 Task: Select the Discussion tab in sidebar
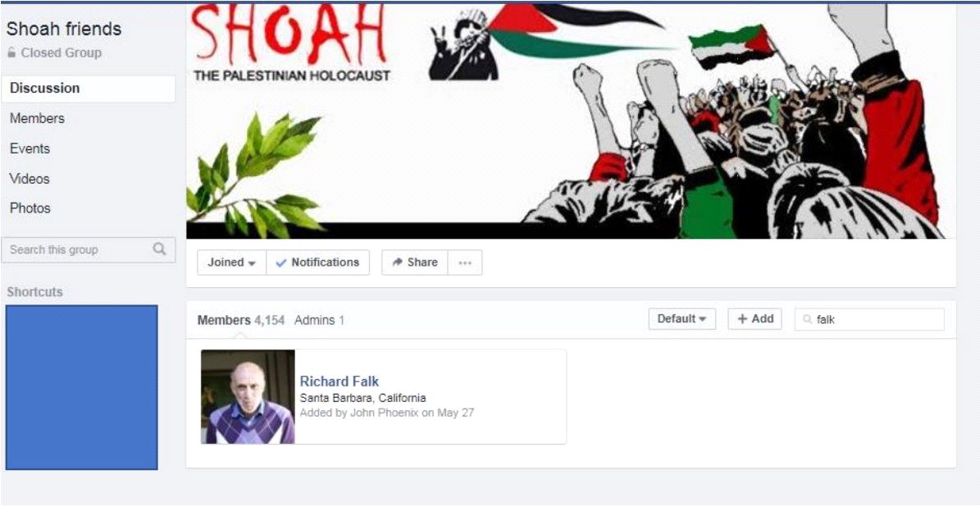point(88,89)
